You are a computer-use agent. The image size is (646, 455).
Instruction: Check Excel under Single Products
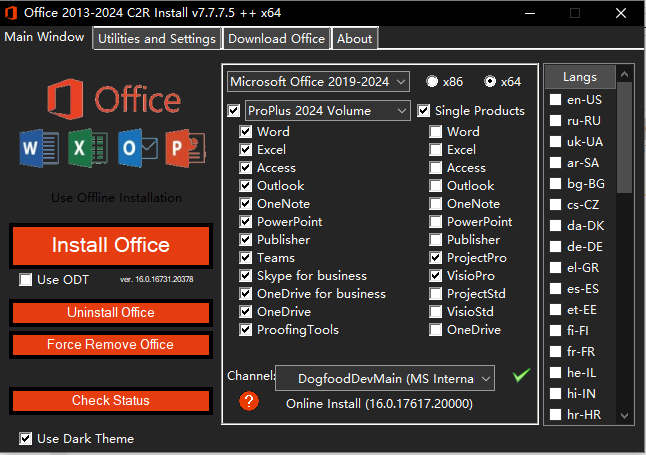point(435,150)
